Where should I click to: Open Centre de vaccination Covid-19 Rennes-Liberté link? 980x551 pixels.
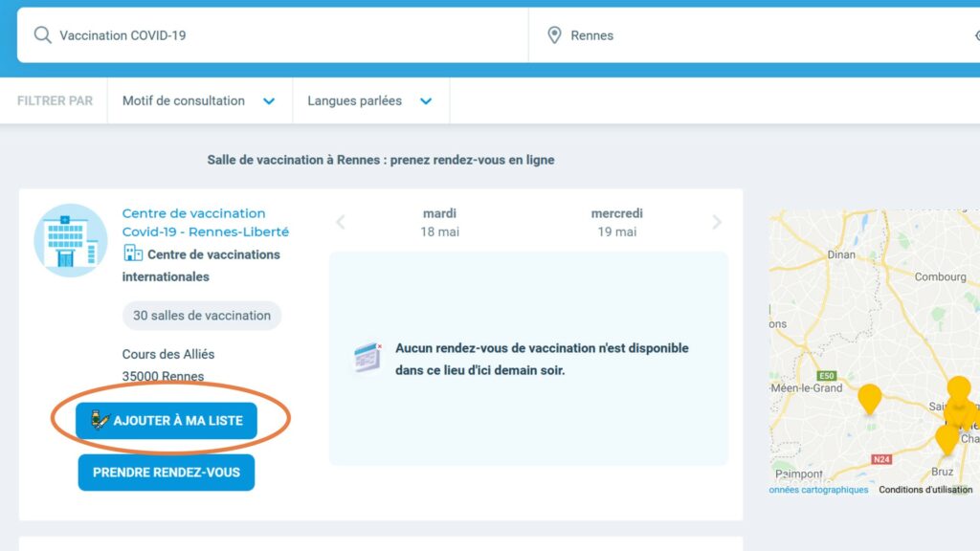(205, 222)
